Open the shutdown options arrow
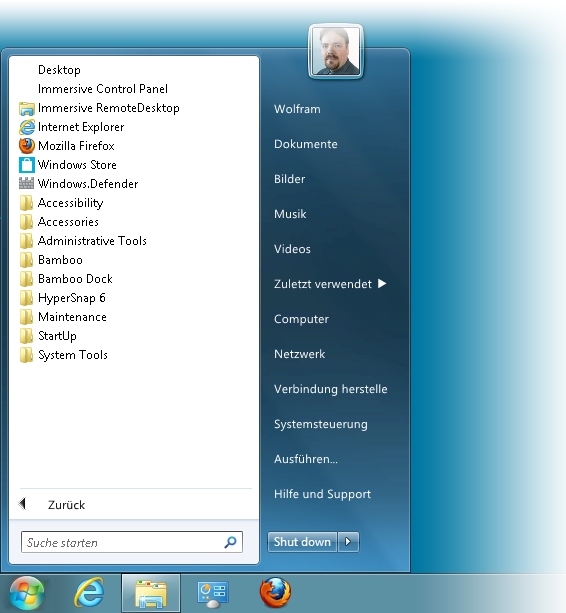Viewport: 566px width, 613px height. [348, 542]
